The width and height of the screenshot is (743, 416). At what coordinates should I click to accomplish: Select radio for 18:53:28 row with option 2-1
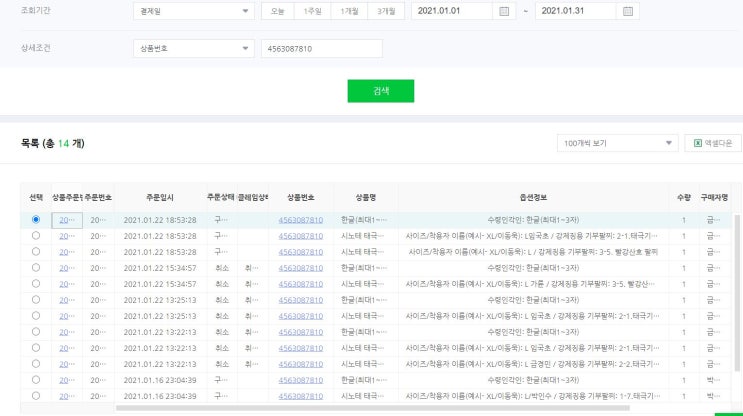tap(36, 235)
